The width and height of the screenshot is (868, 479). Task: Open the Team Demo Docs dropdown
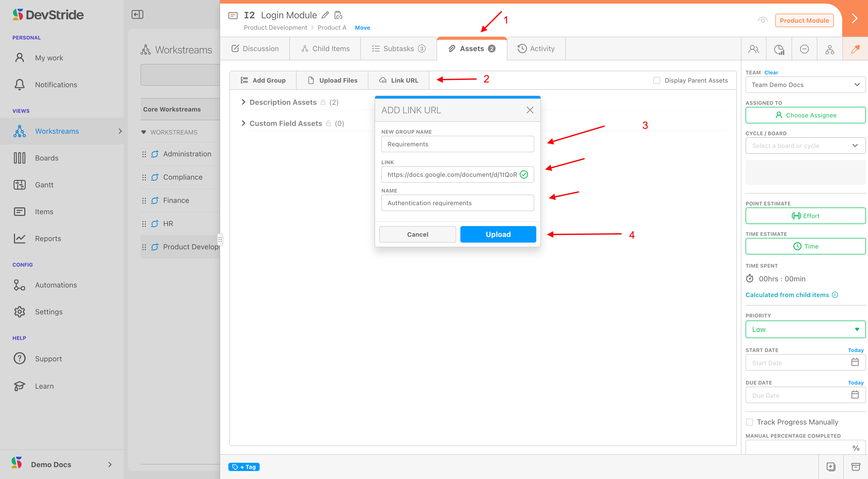(x=805, y=85)
